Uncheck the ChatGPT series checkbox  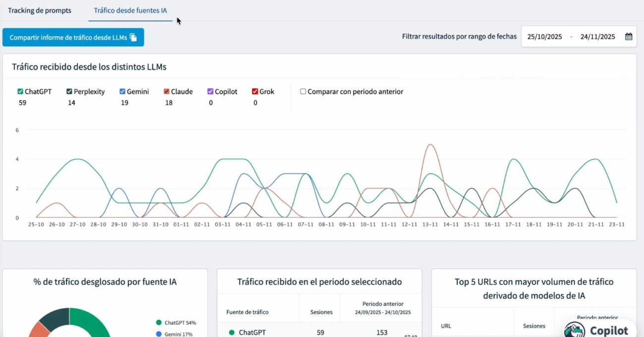click(20, 92)
